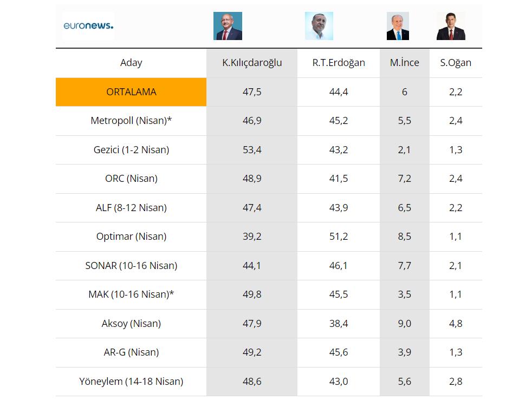The image size is (532, 400).
Task: Select the Gezici (1-2 Nisan) row label
Action: (131, 150)
